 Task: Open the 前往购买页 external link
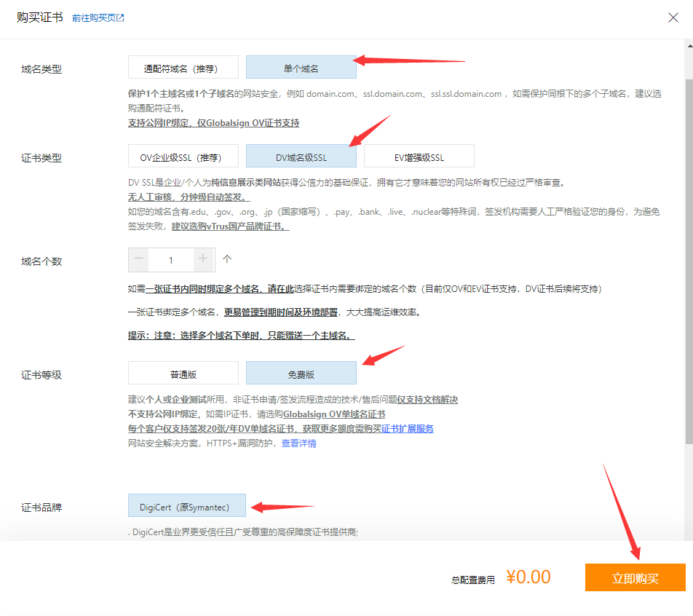[98, 18]
